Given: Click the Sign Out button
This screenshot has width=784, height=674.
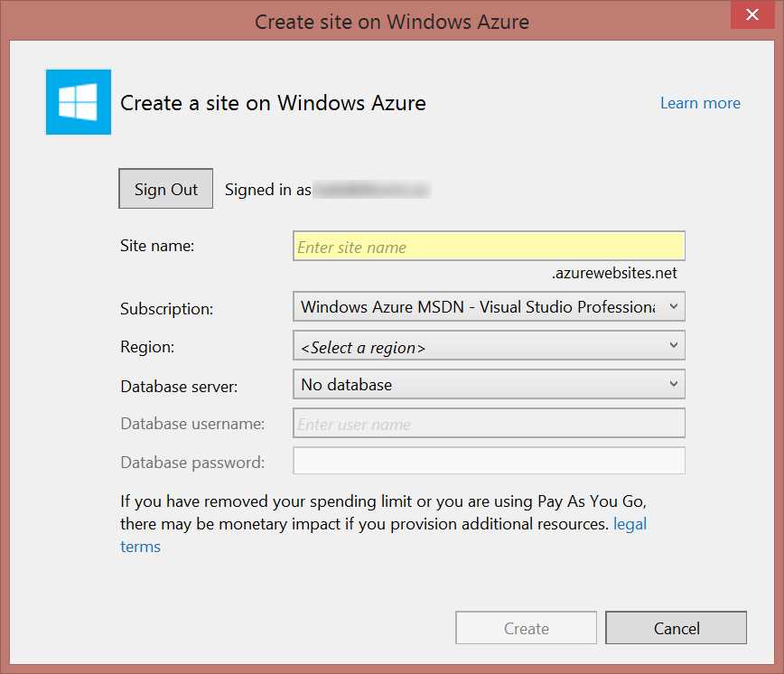Looking at the screenshot, I should pyautogui.click(x=165, y=189).
